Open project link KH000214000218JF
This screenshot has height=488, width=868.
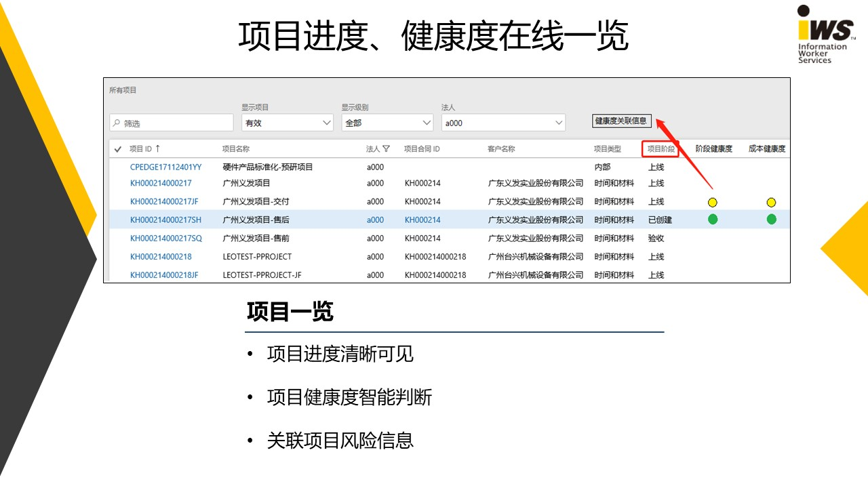point(164,274)
